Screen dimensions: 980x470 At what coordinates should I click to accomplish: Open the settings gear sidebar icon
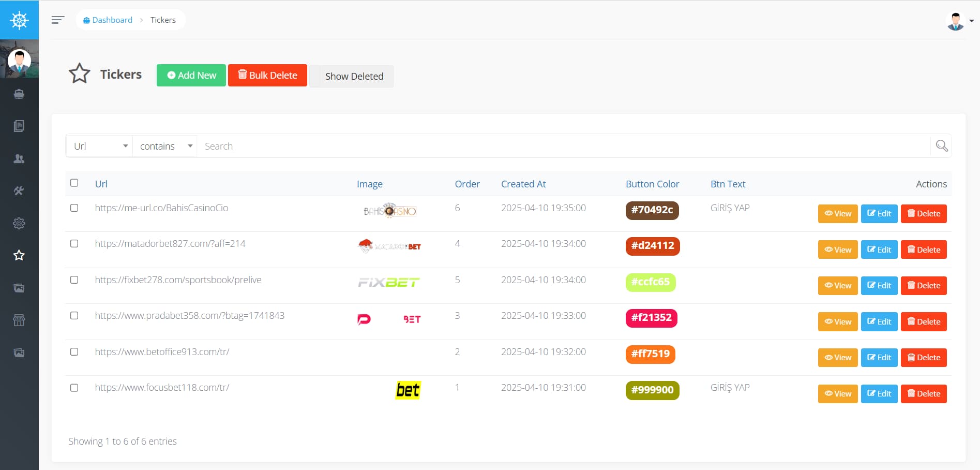[19, 223]
